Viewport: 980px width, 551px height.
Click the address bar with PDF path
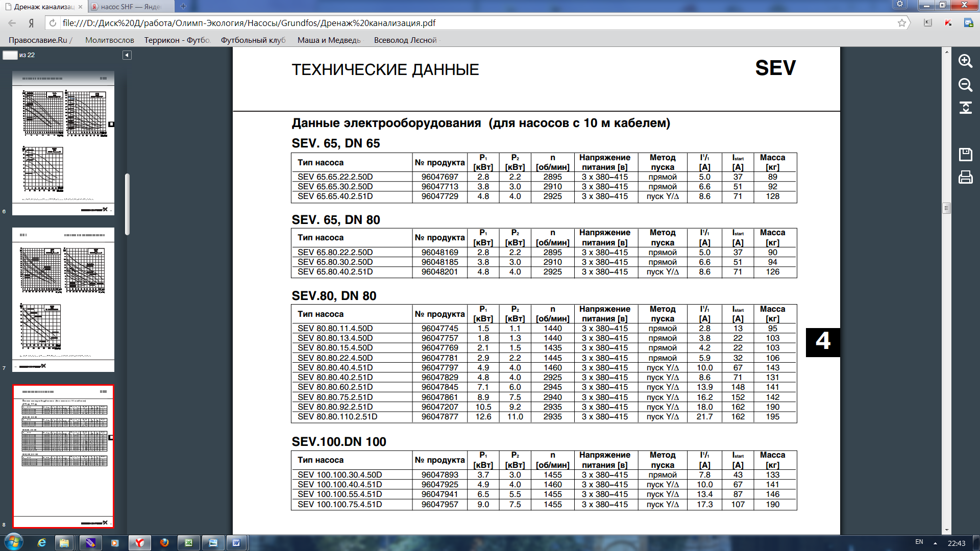tap(475, 23)
